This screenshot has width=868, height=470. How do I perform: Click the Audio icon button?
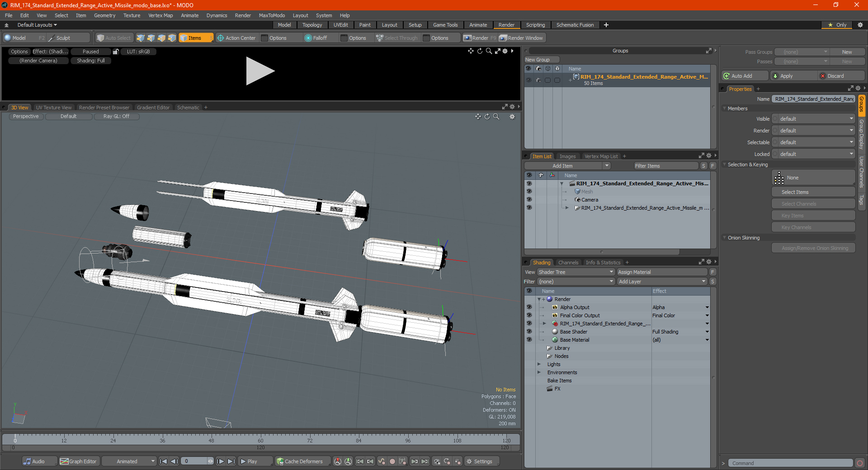(28, 461)
